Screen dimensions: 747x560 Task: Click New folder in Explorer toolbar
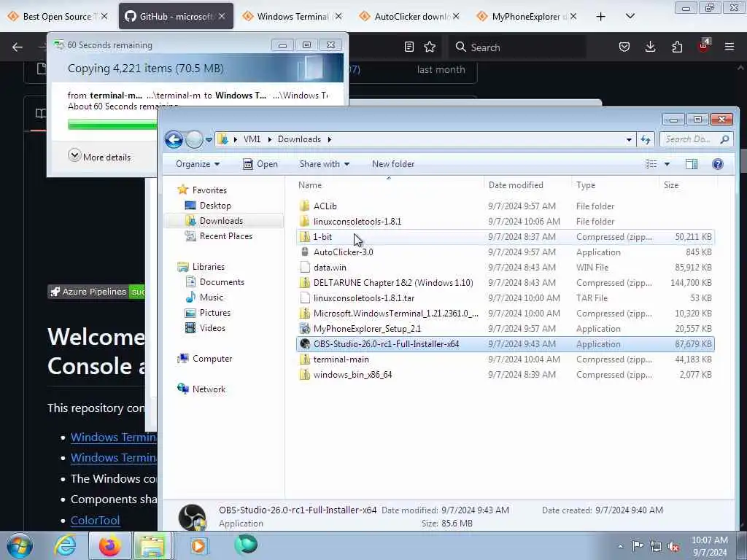coord(393,164)
